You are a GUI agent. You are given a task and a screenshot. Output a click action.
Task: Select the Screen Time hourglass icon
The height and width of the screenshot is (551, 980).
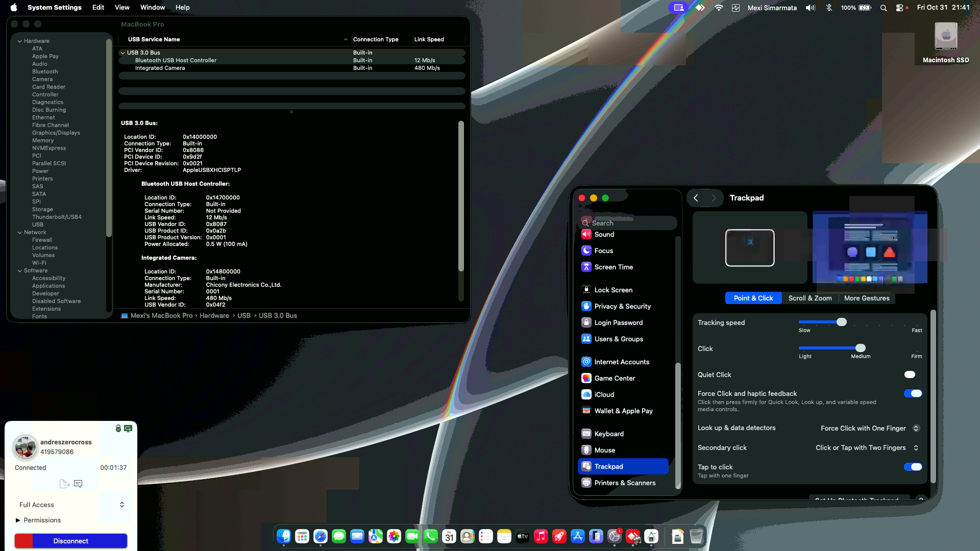pos(586,267)
